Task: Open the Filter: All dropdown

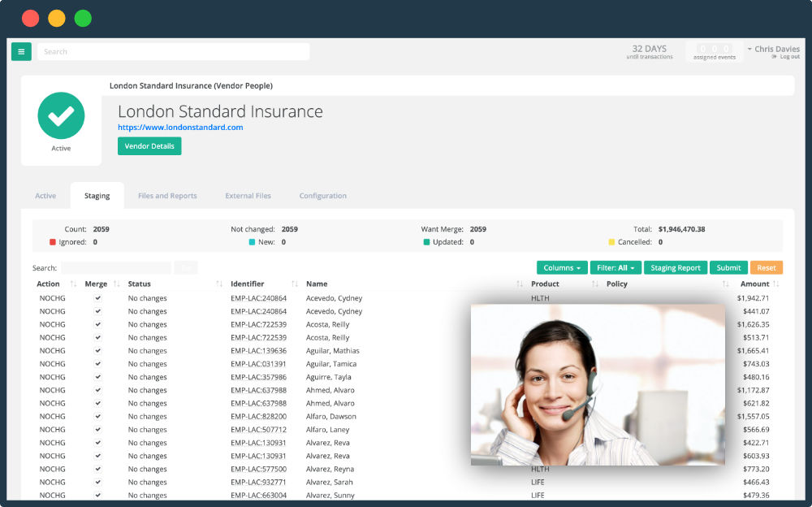Action: pyautogui.click(x=615, y=267)
